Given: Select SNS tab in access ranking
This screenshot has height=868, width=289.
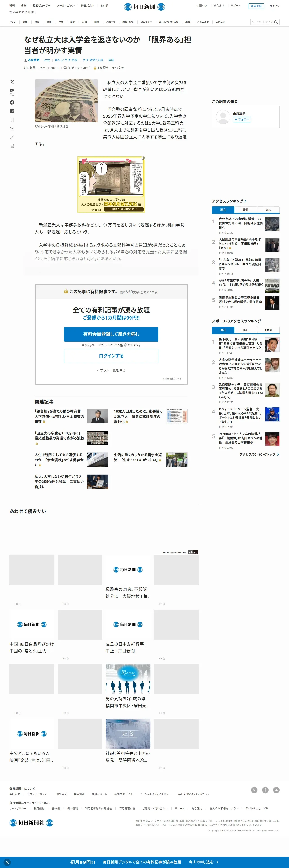Looking at the screenshot, I should tap(268, 210).
